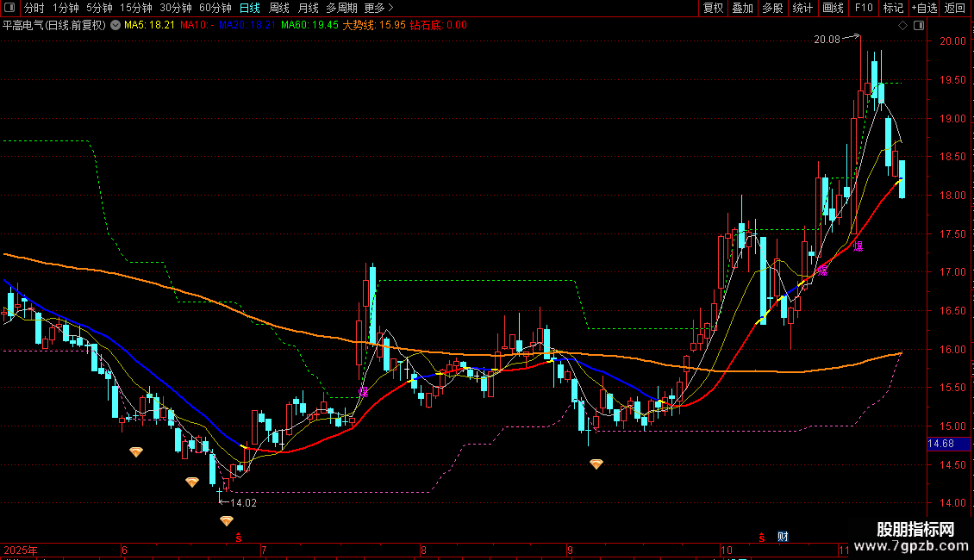Click the 14.00 price axis label
The height and width of the screenshot is (560, 974).
pyautogui.click(x=952, y=503)
